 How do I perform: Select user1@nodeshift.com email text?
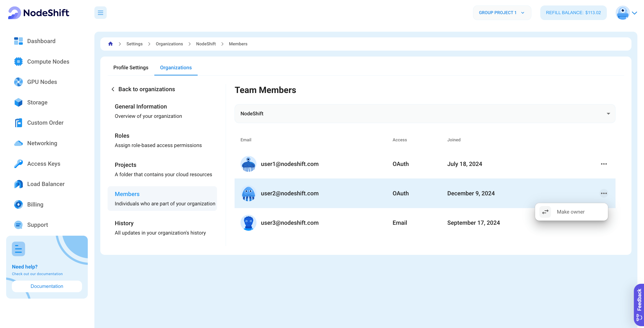[x=290, y=164]
